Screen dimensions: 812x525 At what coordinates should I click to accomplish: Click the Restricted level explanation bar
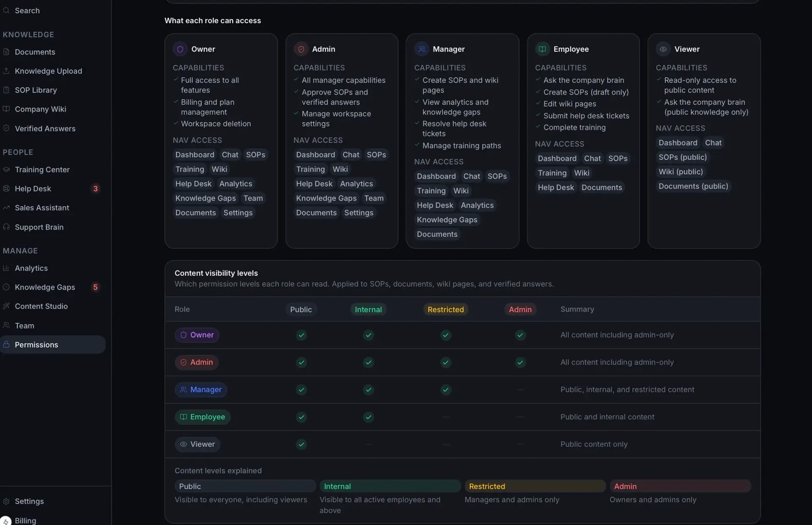coord(535,486)
